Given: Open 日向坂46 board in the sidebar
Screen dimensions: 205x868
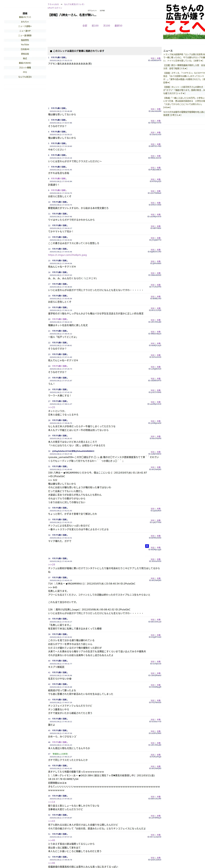Looking at the screenshot, I should click(x=25, y=49).
